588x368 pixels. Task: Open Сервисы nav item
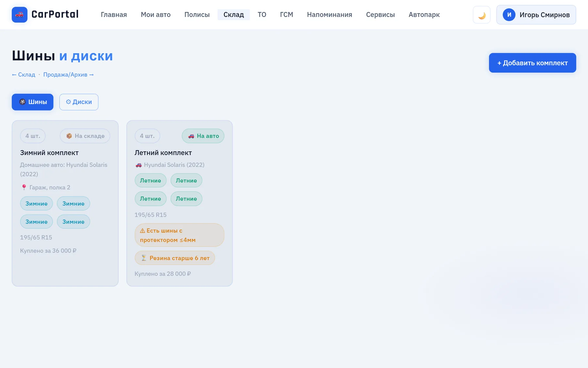(380, 15)
